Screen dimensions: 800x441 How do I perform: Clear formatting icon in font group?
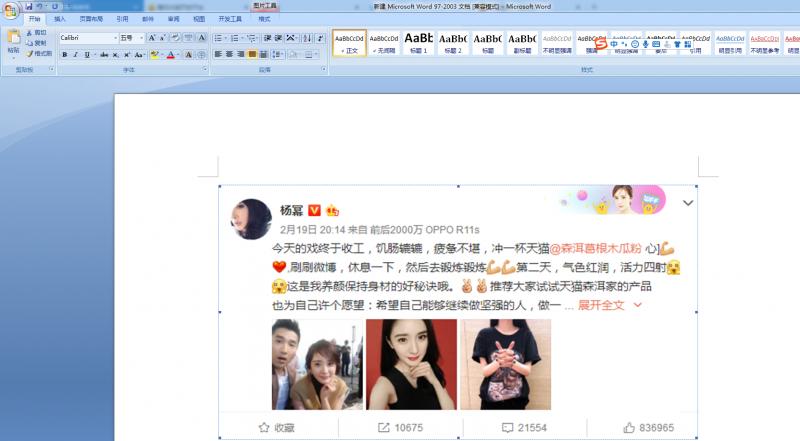coord(175,38)
